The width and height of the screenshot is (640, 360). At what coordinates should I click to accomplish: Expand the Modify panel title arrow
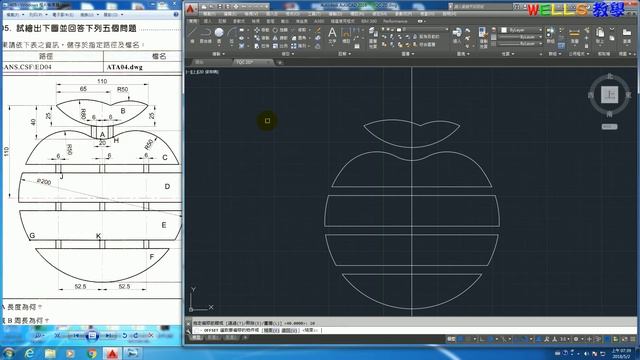[x=293, y=54]
